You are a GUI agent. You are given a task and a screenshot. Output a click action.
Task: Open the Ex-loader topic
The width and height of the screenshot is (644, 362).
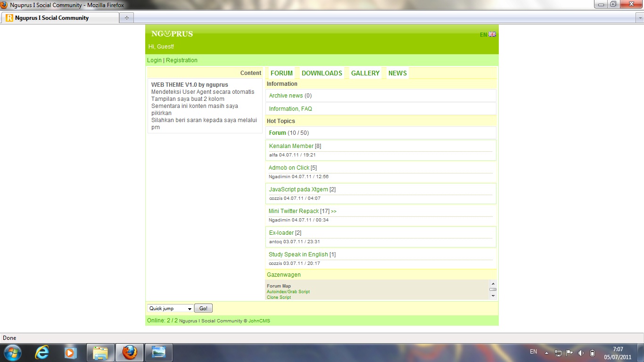tap(281, 233)
